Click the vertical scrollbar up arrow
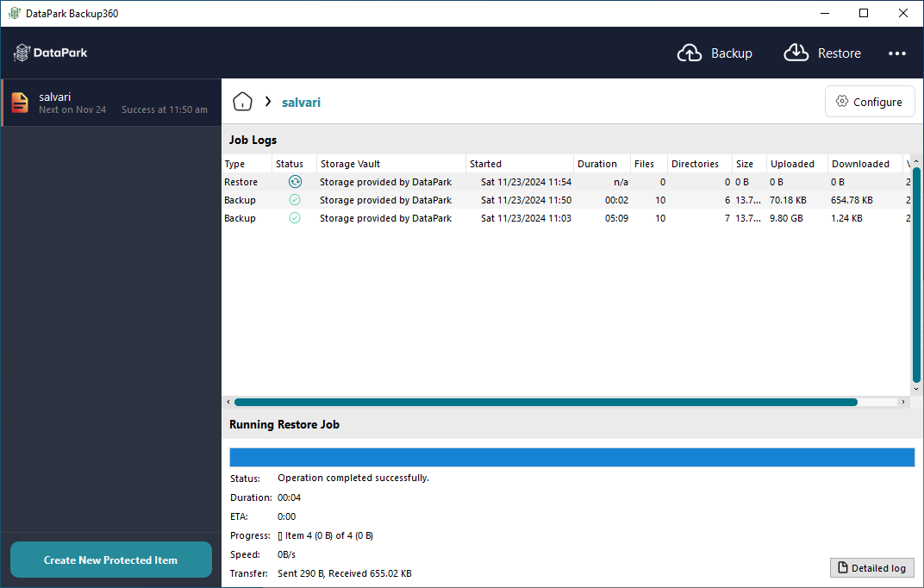This screenshot has width=924, height=588. point(916,161)
